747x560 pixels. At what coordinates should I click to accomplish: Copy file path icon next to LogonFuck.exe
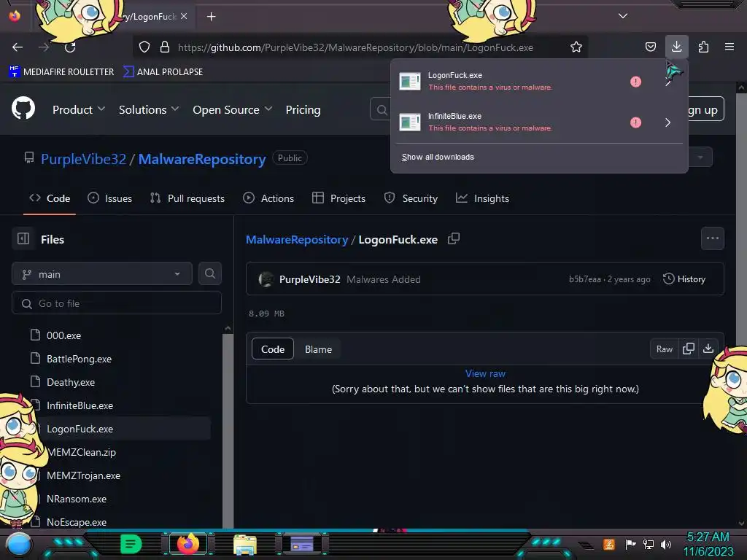coord(454,238)
